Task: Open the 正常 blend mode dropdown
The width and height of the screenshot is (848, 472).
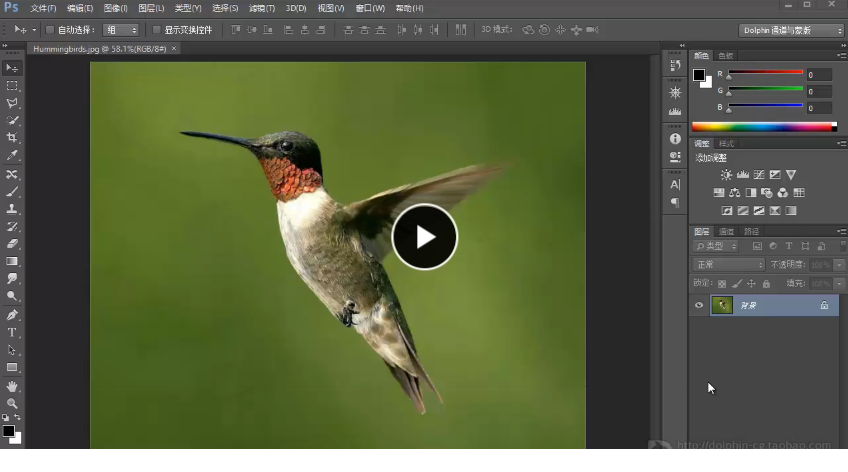Action: tap(728, 264)
